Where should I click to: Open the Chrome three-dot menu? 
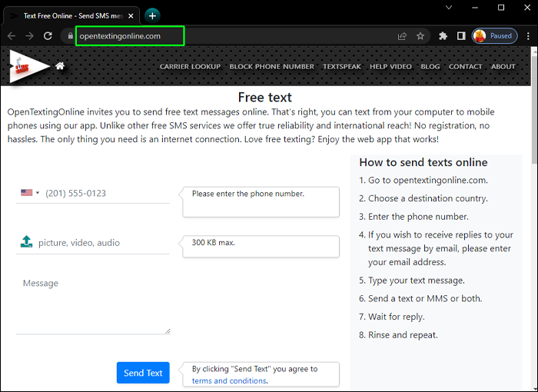526,35
